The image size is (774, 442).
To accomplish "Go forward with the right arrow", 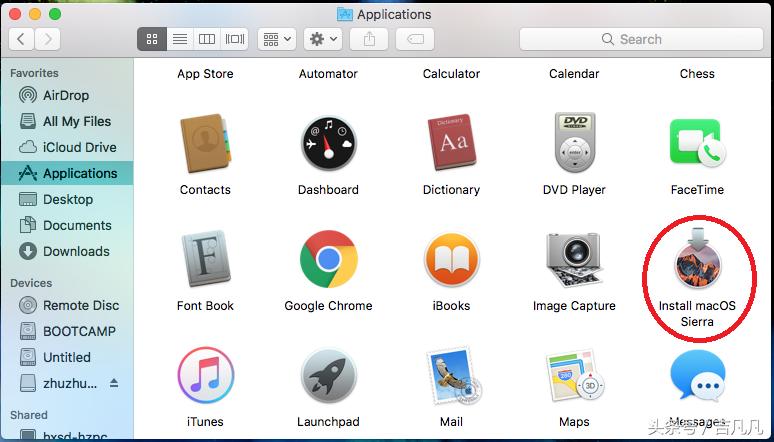I will point(48,39).
